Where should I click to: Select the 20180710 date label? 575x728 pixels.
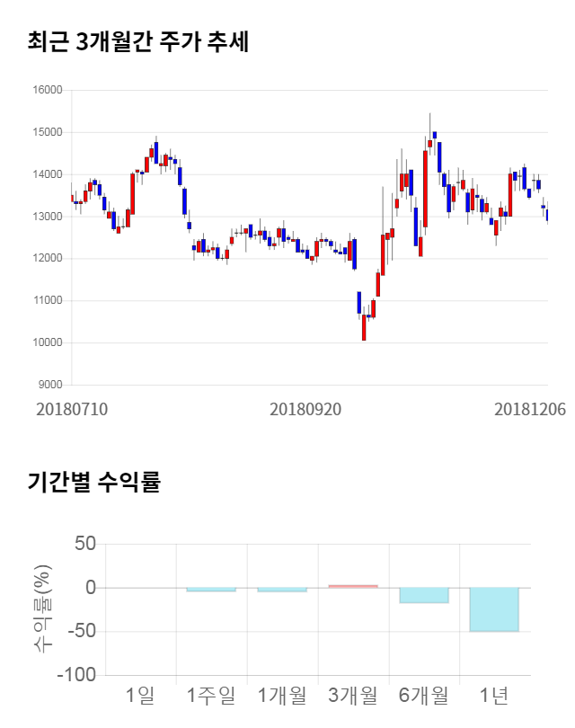[71, 408]
